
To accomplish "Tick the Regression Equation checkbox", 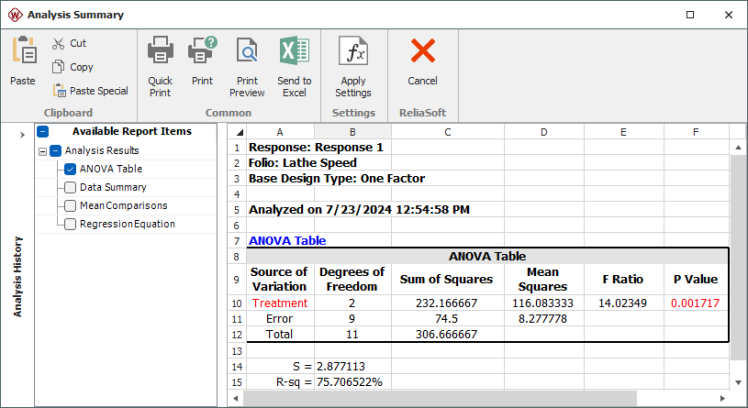I will (70, 224).
